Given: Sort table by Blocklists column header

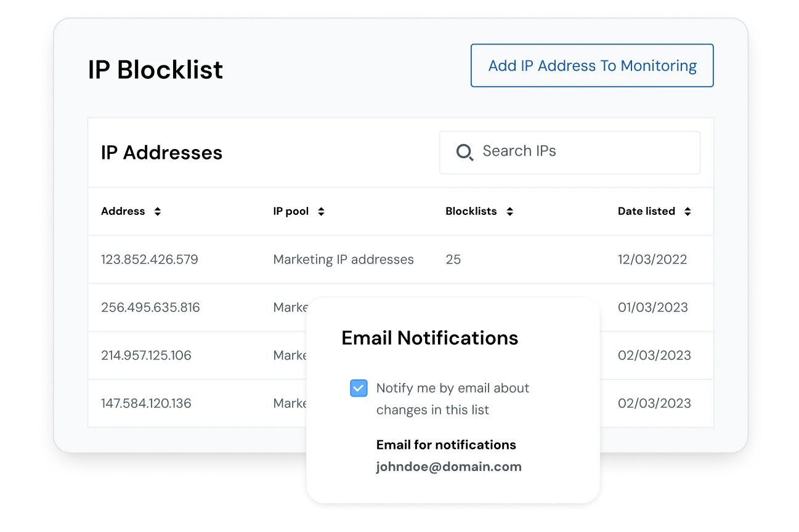Looking at the screenshot, I should coord(471,211).
